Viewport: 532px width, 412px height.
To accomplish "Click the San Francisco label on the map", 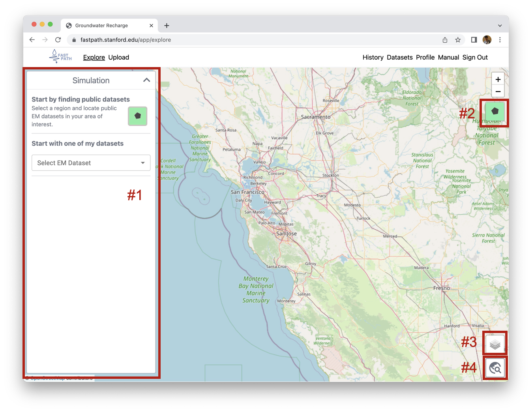I will click(247, 192).
